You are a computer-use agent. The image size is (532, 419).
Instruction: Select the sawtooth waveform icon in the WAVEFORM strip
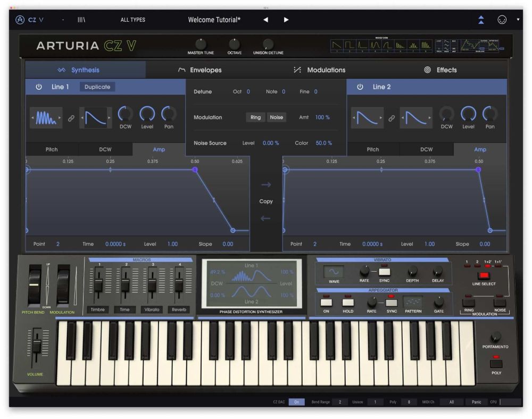pos(336,44)
